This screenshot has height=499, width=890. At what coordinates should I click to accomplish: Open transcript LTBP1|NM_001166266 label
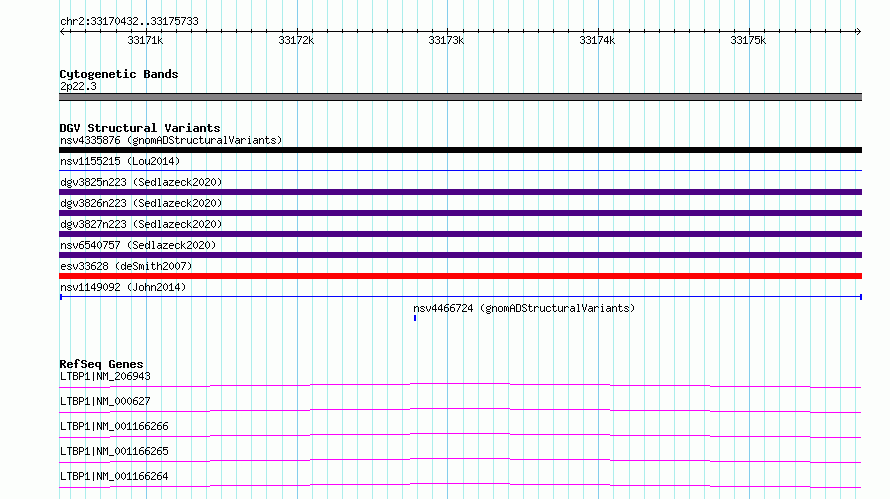pyautogui.click(x=114, y=426)
